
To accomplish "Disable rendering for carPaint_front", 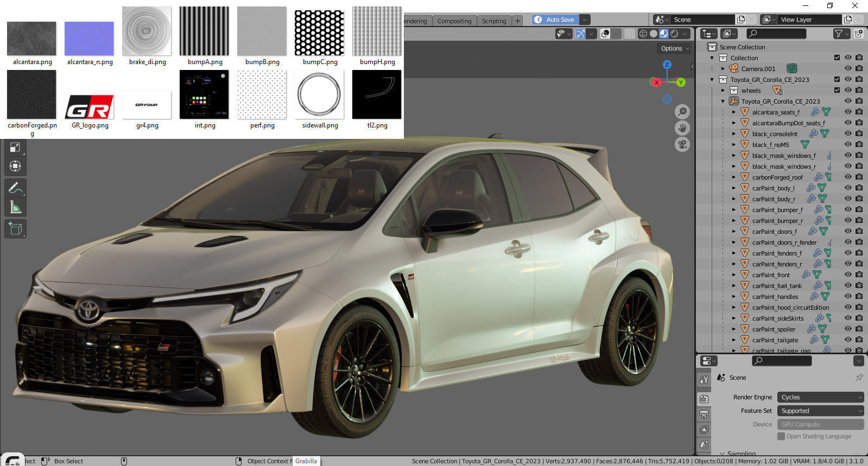I will coord(859,275).
